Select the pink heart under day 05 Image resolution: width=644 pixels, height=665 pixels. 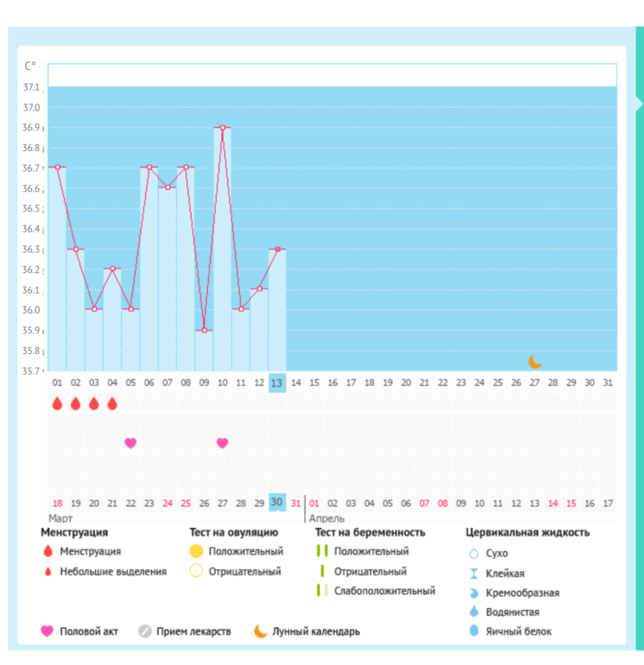click(x=130, y=443)
